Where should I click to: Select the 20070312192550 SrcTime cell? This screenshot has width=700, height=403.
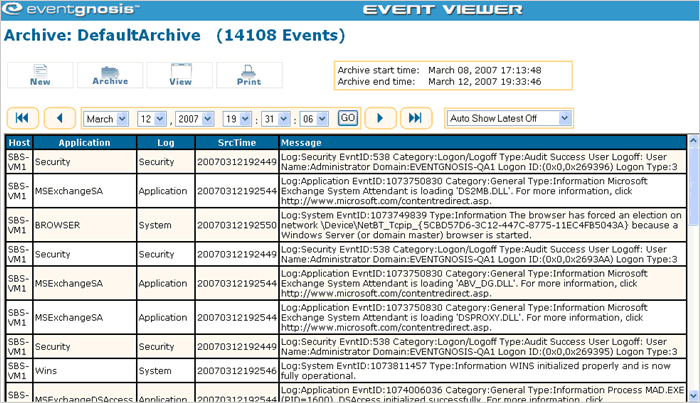tap(237, 225)
